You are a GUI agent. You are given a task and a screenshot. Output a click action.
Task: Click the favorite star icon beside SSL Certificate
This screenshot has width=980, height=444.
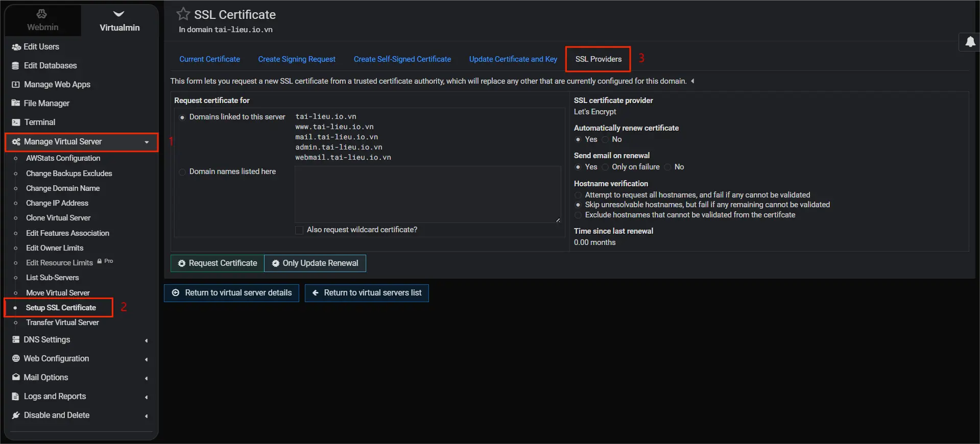(183, 14)
